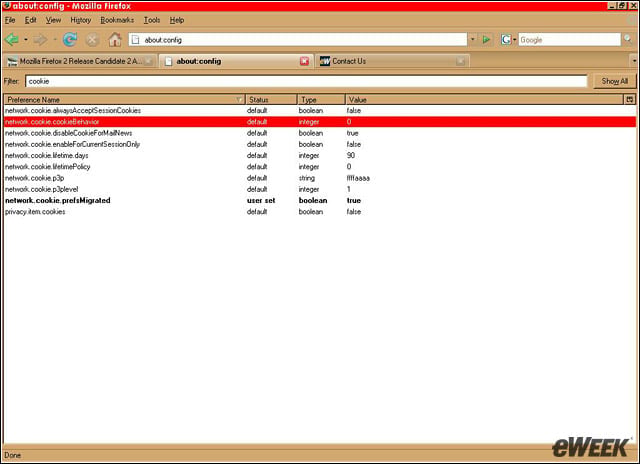Sort by Status column header
Image resolution: width=640 pixels, height=464 pixels.
coord(271,100)
